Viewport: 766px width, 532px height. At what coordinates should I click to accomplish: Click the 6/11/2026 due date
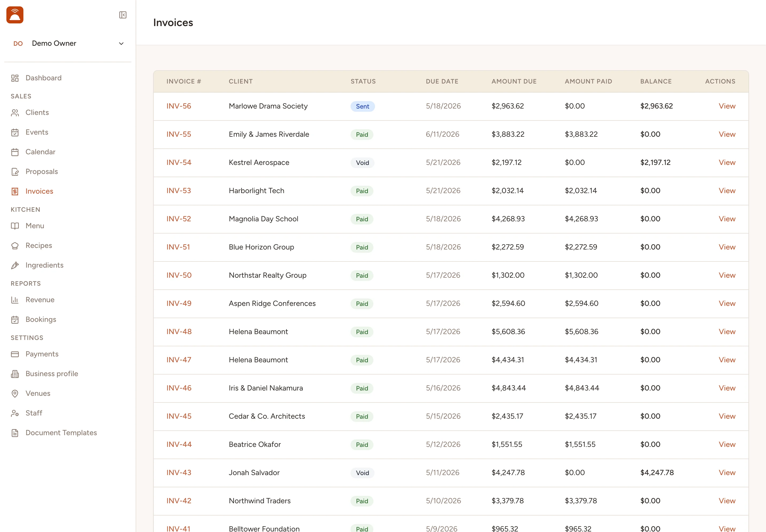[x=442, y=134]
